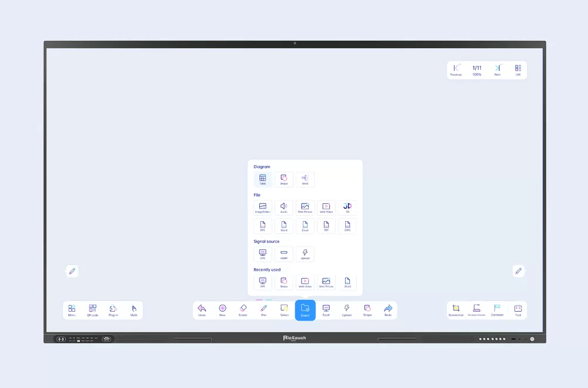The image size is (588, 388).
Task: Undo the last action
Action: click(x=202, y=310)
